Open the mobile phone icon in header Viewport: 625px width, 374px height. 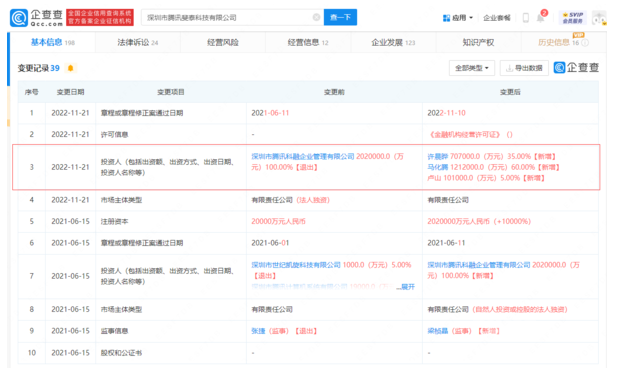pyautogui.click(x=526, y=18)
